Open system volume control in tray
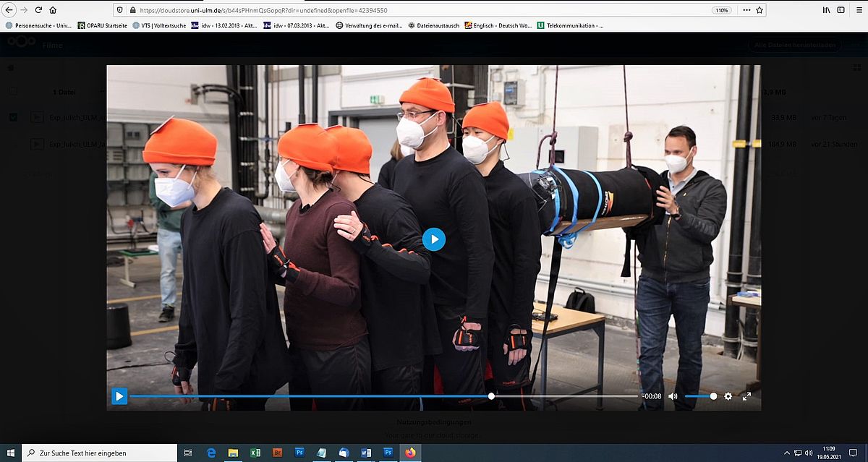This screenshot has height=462, width=868. pyautogui.click(x=809, y=453)
